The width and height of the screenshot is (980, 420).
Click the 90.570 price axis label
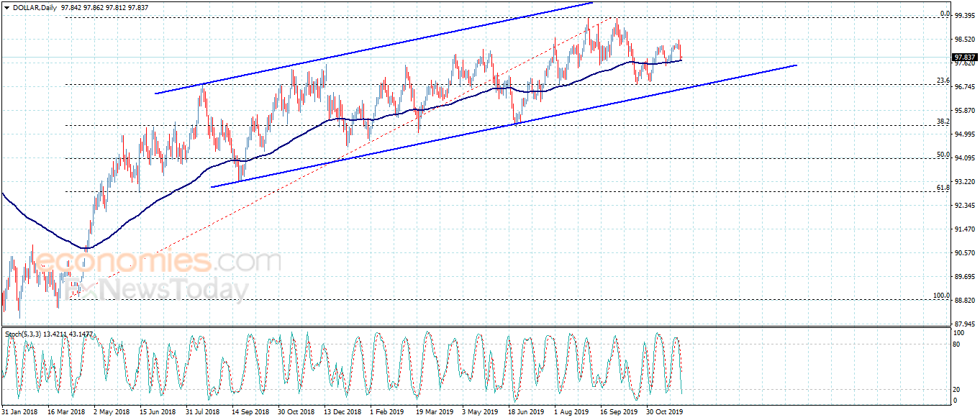[964, 253]
